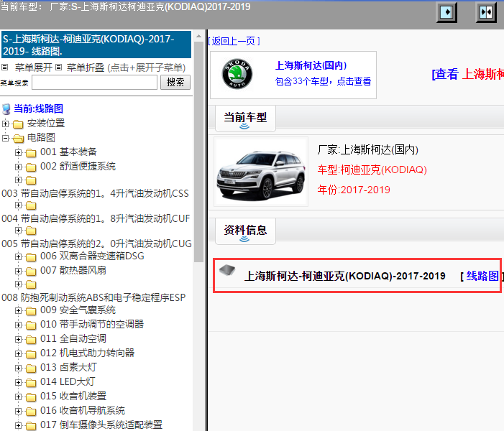Click folder icon of 006 双离合器变速箱DSG
The width and height of the screenshot is (504, 431).
pyautogui.click(x=31, y=257)
